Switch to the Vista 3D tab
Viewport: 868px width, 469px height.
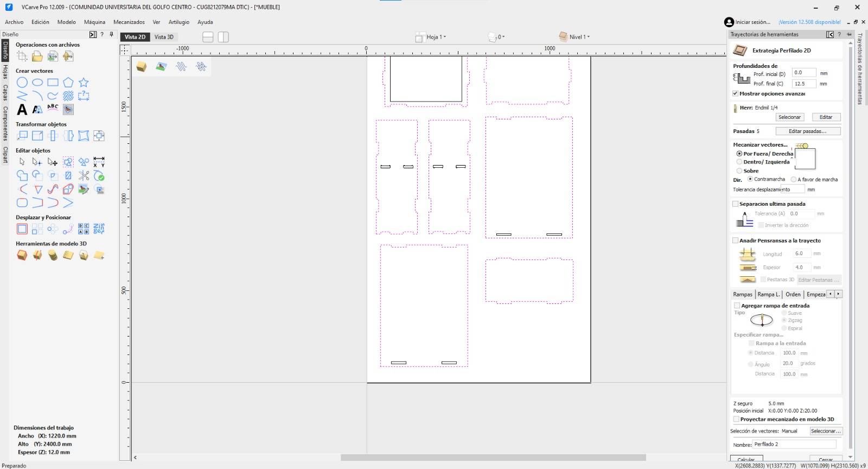(x=164, y=37)
